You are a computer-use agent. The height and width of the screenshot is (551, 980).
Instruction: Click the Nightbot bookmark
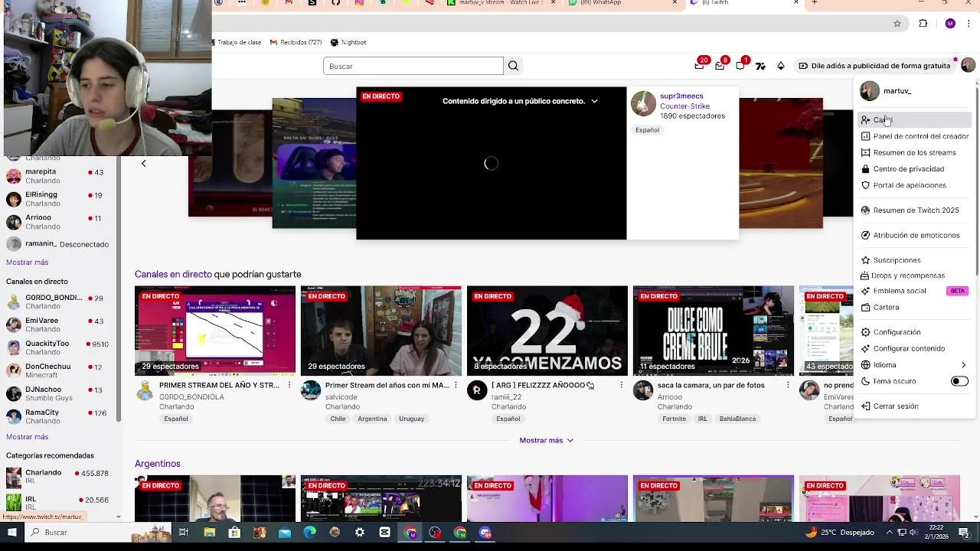coord(348,42)
